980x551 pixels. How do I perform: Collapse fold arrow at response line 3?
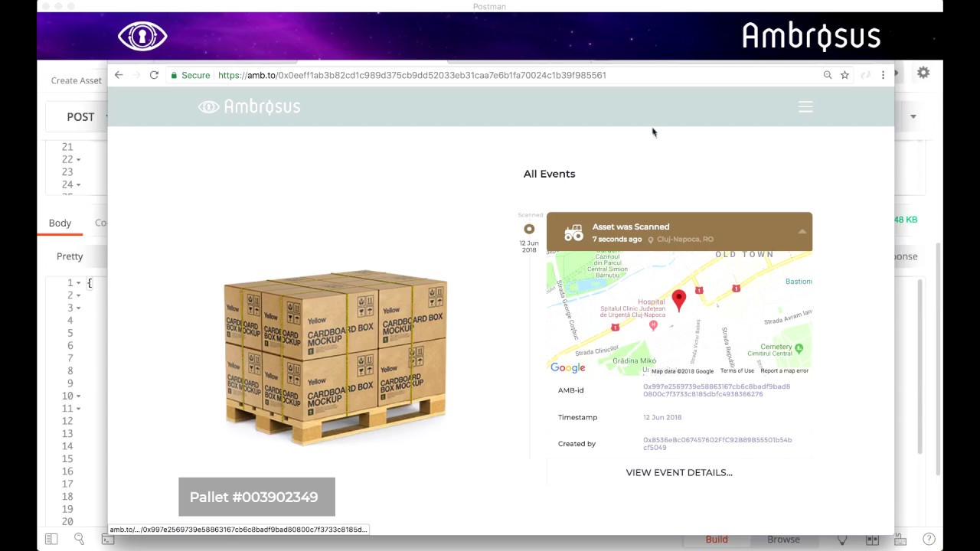pos(78,308)
